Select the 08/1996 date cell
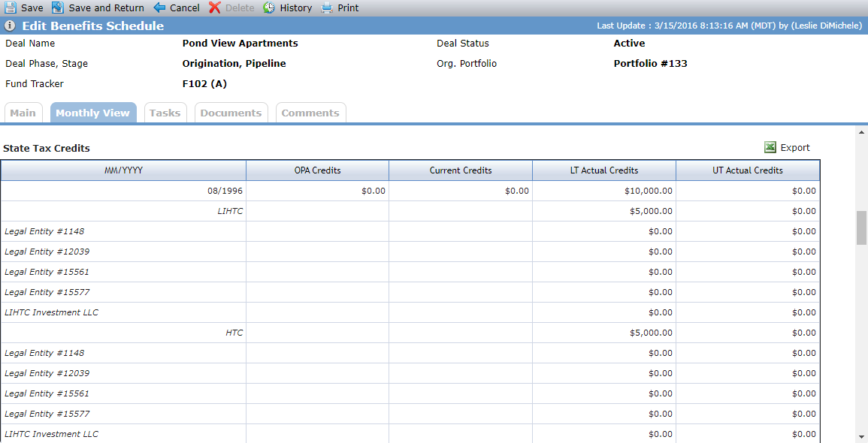 point(123,191)
